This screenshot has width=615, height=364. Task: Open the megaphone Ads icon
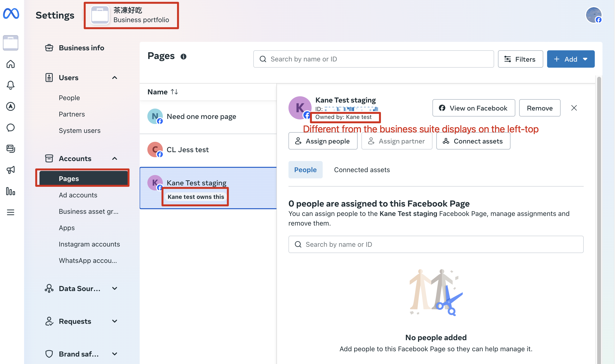pyautogui.click(x=11, y=170)
